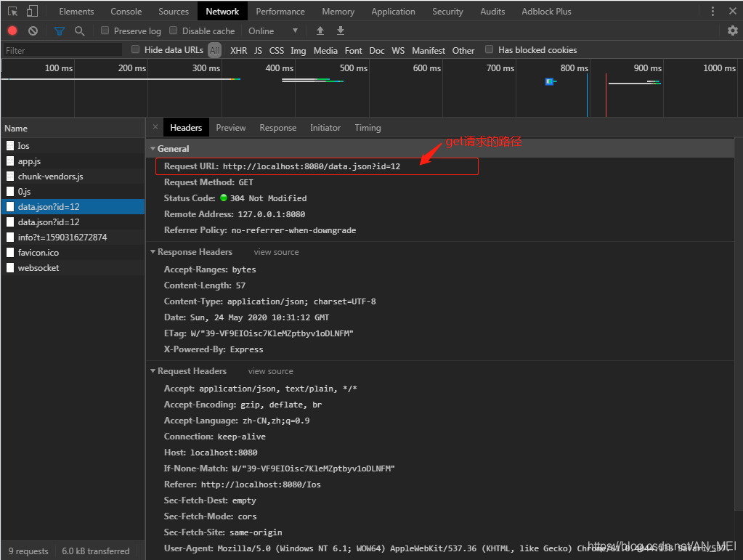The height and width of the screenshot is (560, 743).
Task: Open the Adblock Plus panel
Action: coord(546,12)
